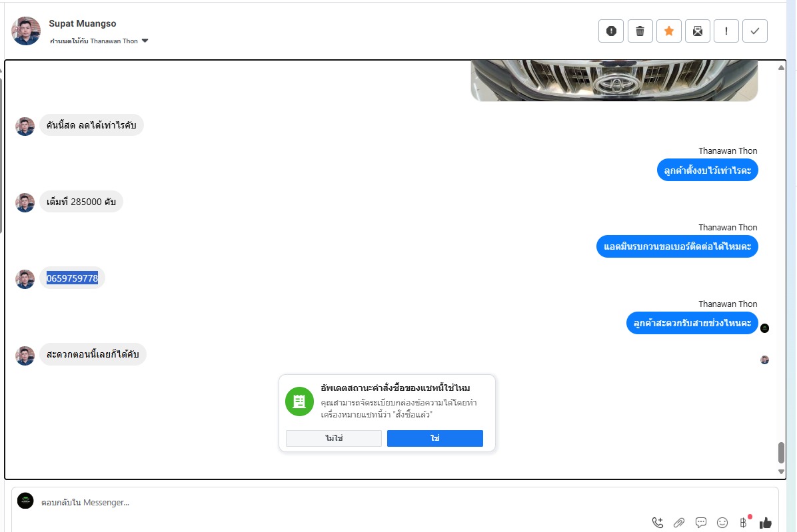
Task: Click the ใช่ confirmation button
Action: (x=435, y=438)
